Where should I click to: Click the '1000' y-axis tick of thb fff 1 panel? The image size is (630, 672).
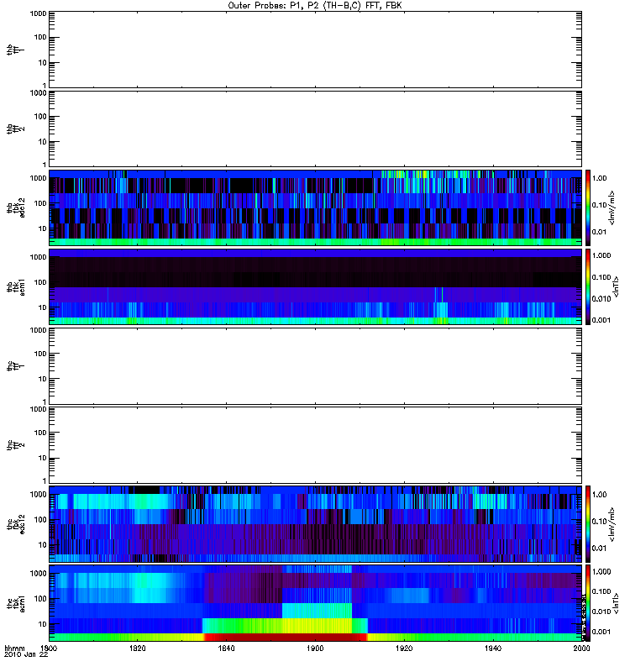coord(38,13)
